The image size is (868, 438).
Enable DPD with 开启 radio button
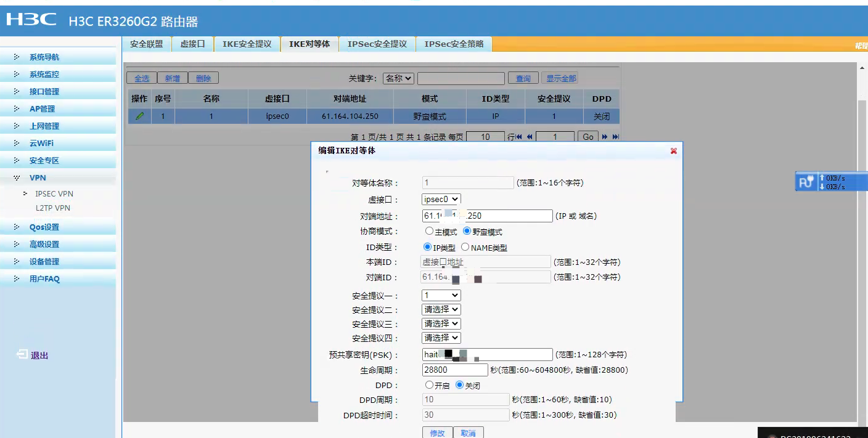[430, 385]
